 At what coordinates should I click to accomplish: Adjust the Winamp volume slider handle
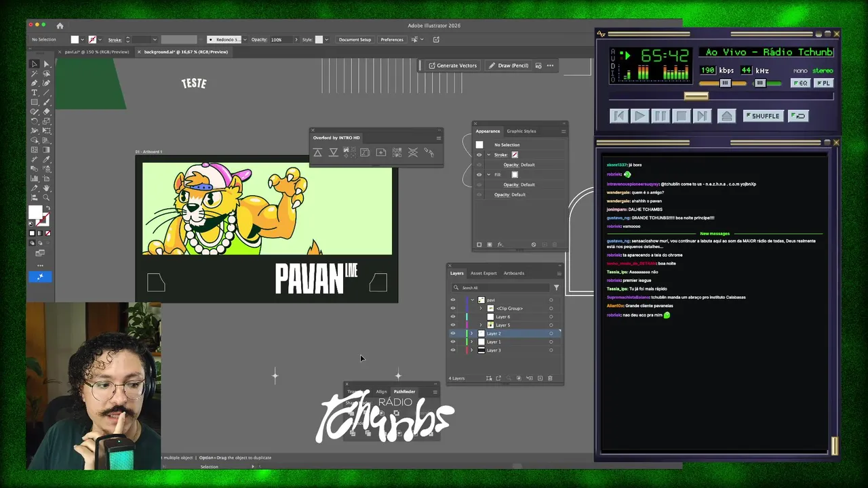pos(725,83)
